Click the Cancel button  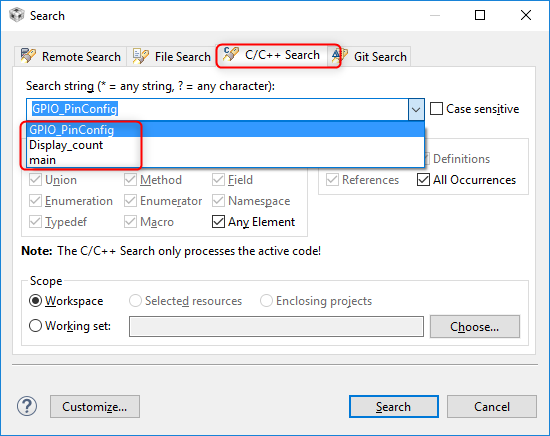pyautogui.click(x=492, y=407)
